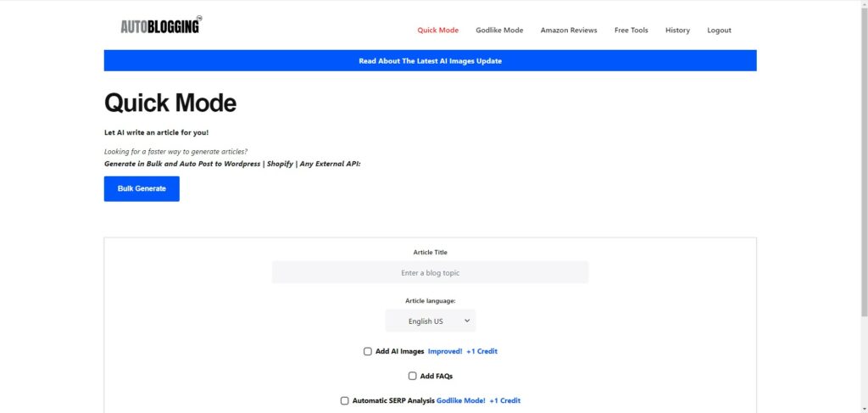Open the Latest AI Images Update banner
This screenshot has width=868, height=413.
coord(430,61)
